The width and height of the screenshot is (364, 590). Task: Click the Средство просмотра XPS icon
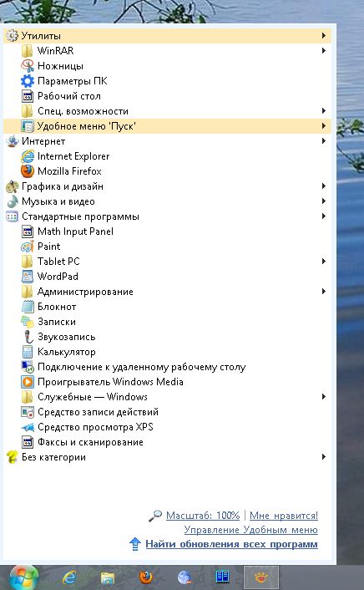coord(27,427)
